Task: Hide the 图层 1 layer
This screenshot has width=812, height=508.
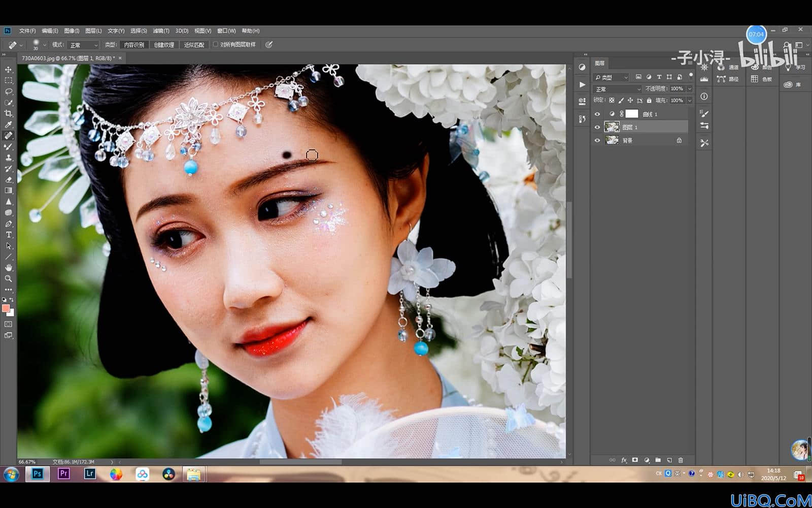Action: tap(597, 127)
